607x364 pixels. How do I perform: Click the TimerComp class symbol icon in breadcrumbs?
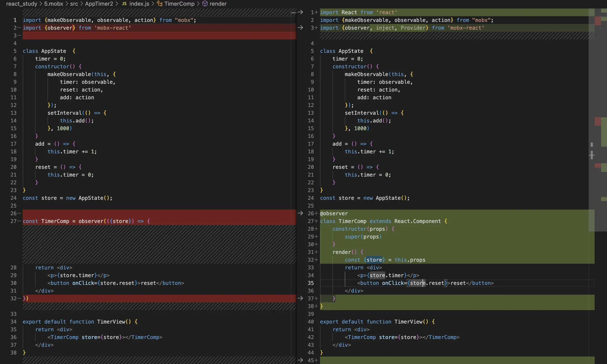pyautogui.click(x=160, y=4)
